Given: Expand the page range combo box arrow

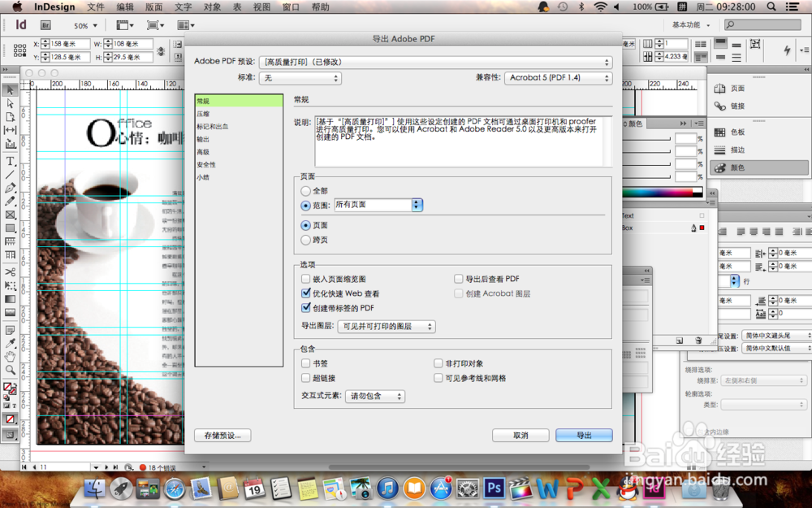Looking at the screenshot, I should [x=417, y=205].
